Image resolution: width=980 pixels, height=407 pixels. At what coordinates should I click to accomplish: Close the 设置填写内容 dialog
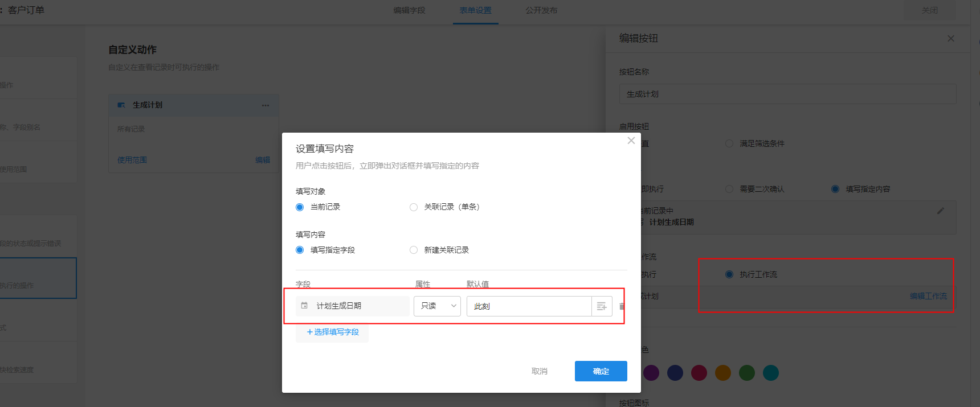[x=631, y=141]
